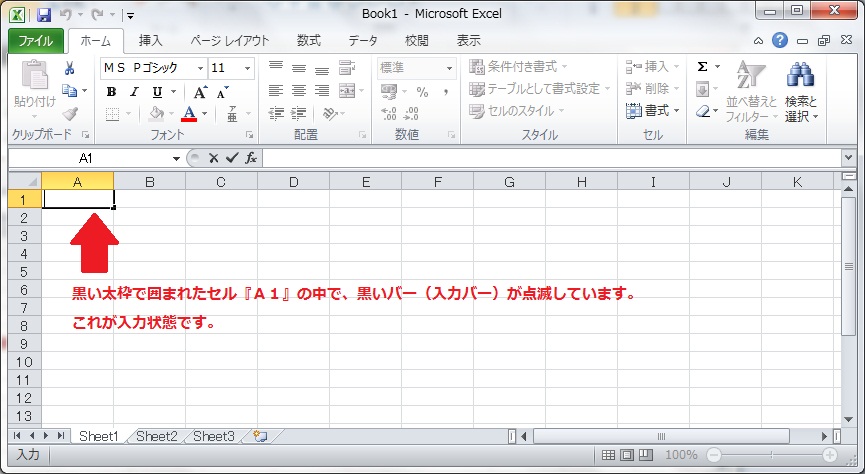Toggle Italic formatting
Screen dimensions: 865x474
pos(134,92)
